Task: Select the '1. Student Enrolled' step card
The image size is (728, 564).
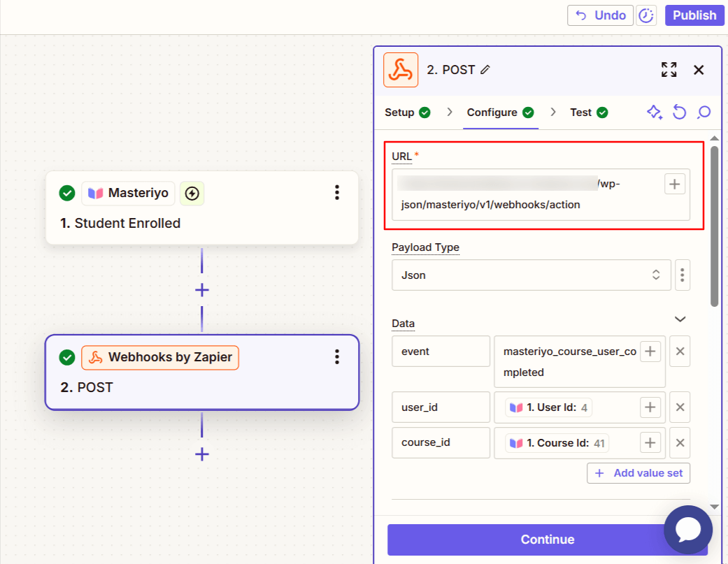Action: [x=202, y=208]
